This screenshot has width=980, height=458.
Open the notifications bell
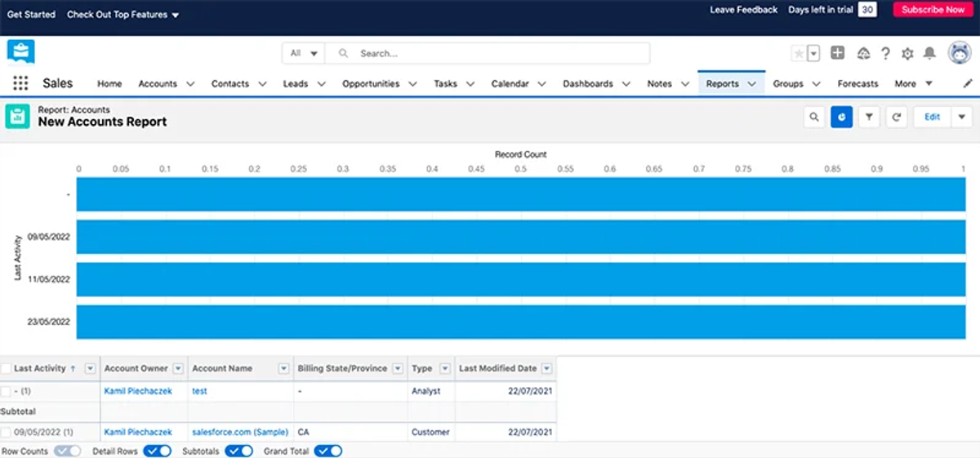(929, 53)
